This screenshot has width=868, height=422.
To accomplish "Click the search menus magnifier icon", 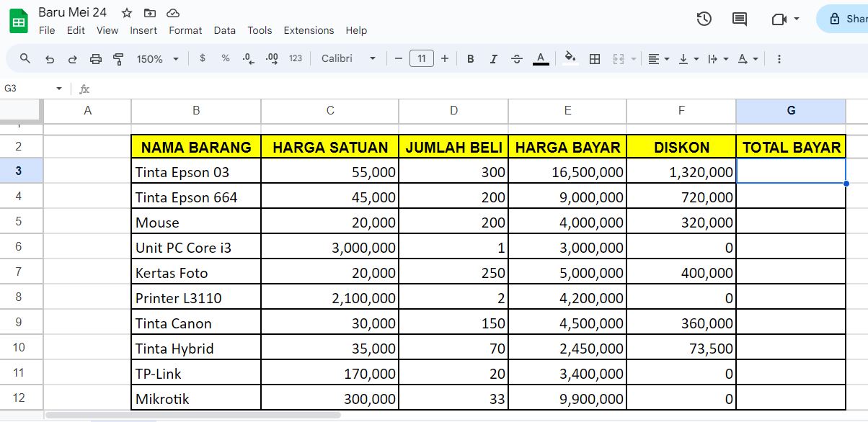I will click(x=25, y=59).
